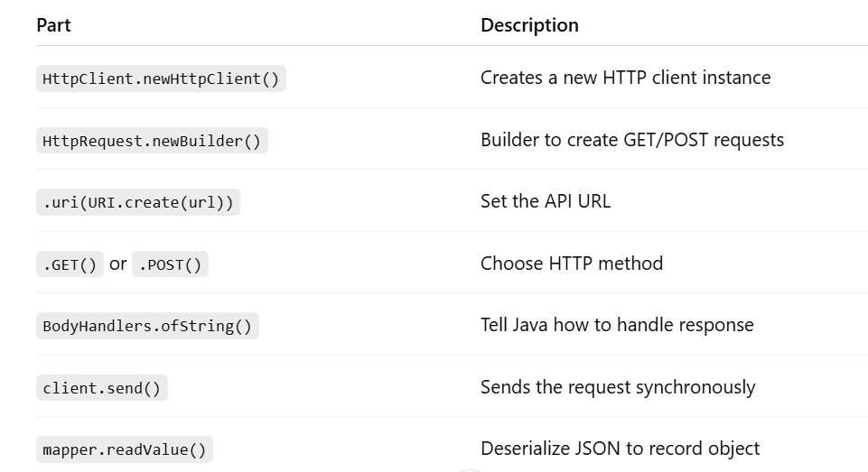868x472 pixels.
Task: Click the 'Set the API URL' description
Action: 546,201
